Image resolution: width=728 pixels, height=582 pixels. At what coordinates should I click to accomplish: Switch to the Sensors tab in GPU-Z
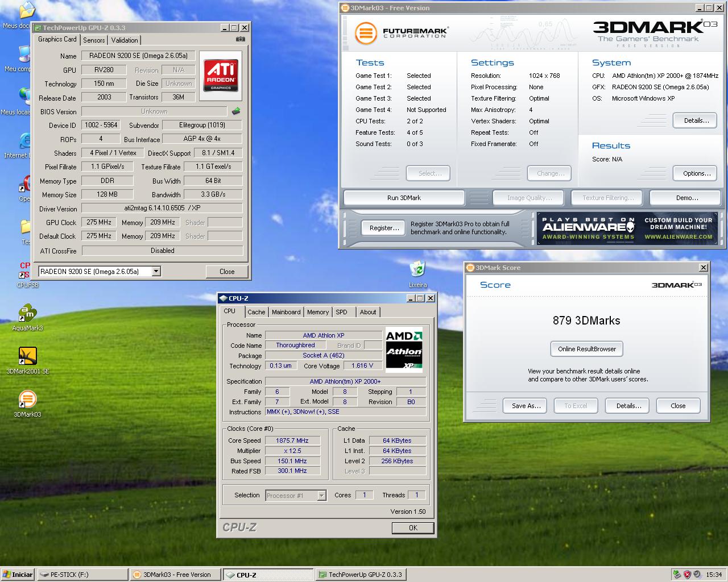pos(94,40)
